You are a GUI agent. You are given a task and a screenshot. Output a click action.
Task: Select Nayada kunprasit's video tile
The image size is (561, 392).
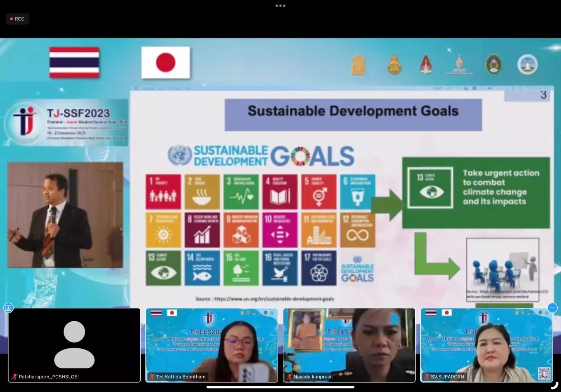(x=349, y=345)
